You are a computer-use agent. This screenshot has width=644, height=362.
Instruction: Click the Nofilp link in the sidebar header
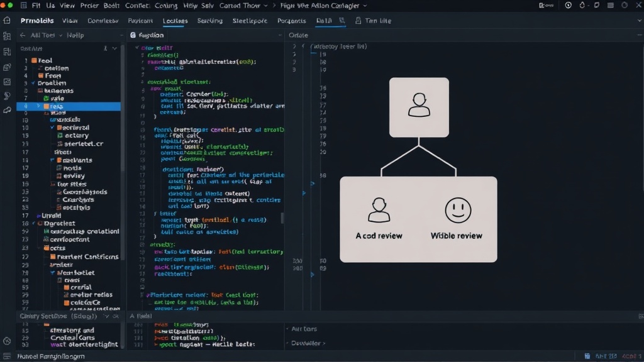point(75,35)
